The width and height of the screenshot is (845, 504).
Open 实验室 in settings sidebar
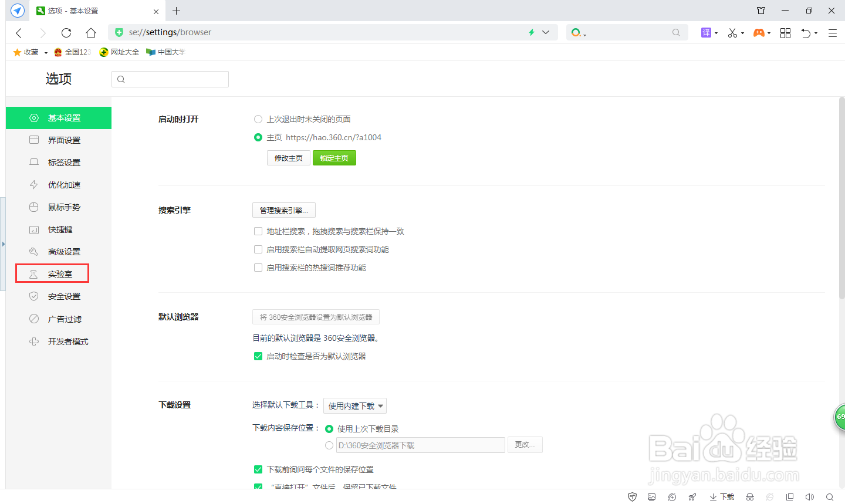click(59, 274)
